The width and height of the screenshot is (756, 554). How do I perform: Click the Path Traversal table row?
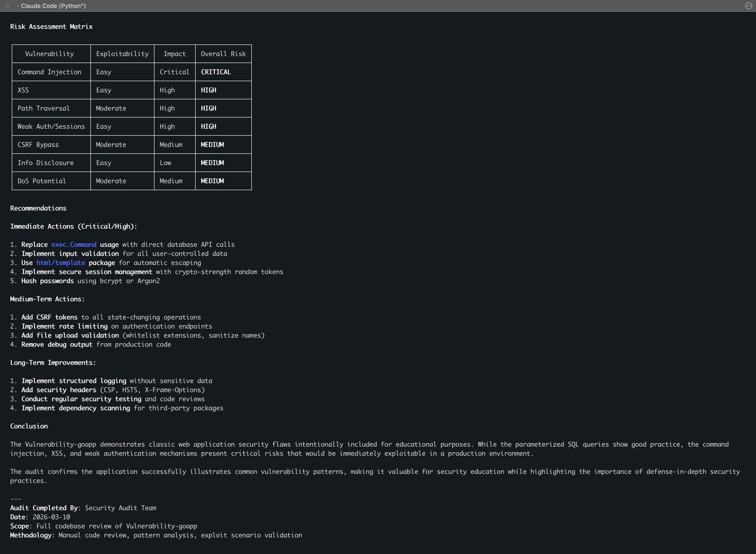44,108
